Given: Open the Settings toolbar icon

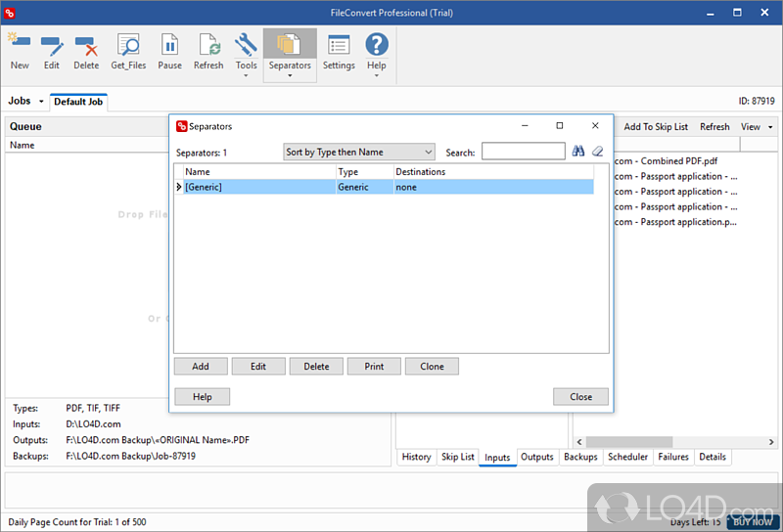Looking at the screenshot, I should [339, 51].
